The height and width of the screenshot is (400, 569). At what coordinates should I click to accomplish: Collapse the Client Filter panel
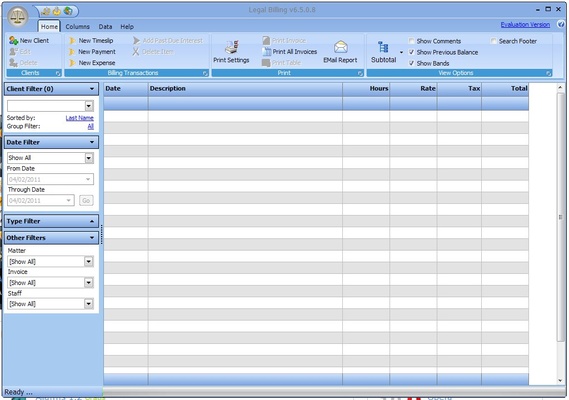pos(92,89)
